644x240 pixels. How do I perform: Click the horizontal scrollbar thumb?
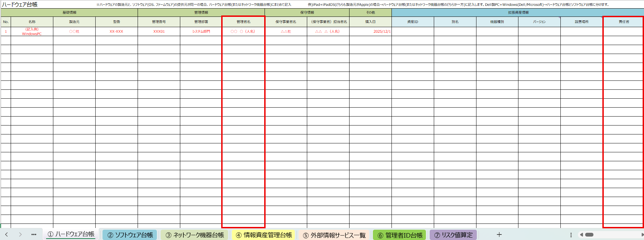click(x=589, y=235)
